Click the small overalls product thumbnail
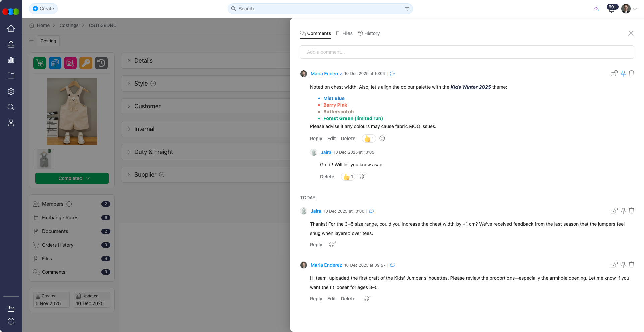644x332 pixels. point(44,159)
